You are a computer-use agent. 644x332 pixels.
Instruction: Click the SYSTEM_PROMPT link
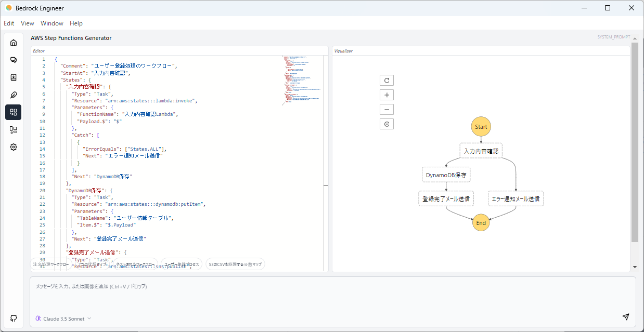click(614, 37)
